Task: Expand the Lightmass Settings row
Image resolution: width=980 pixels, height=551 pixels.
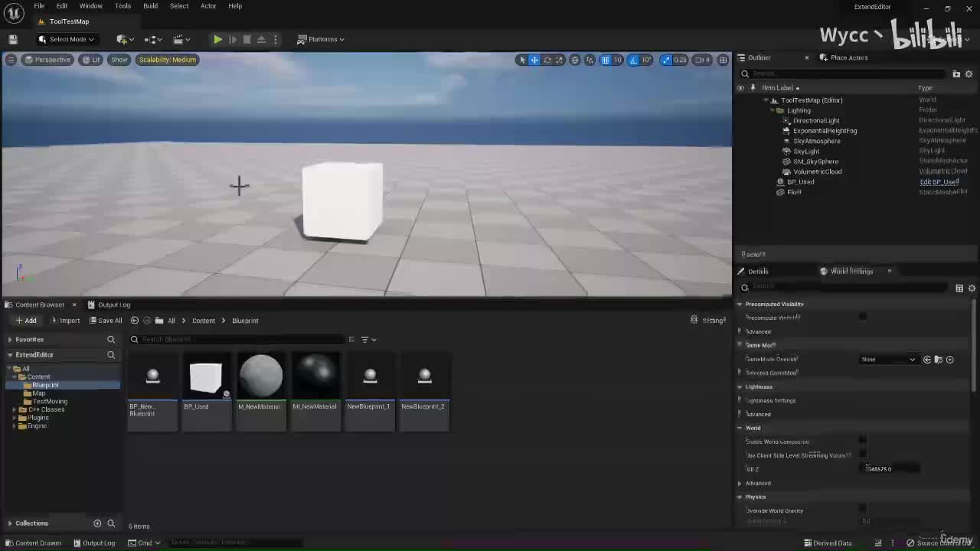Action: point(740,400)
